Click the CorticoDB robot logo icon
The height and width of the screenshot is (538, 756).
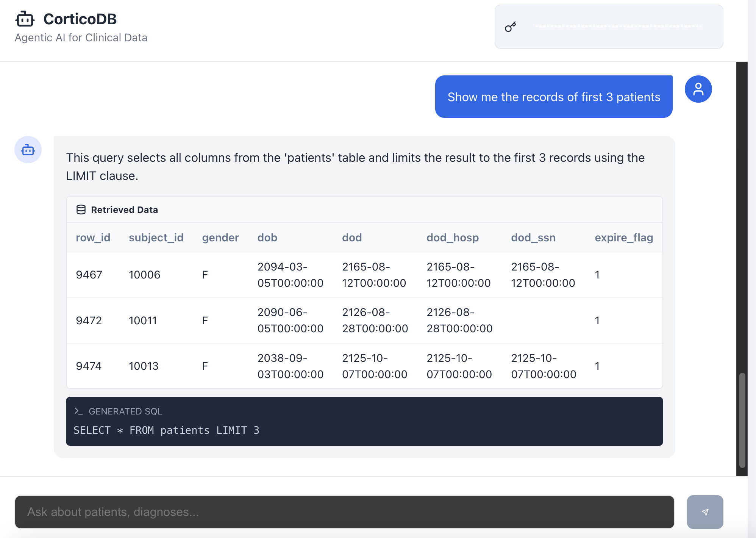[x=25, y=19]
